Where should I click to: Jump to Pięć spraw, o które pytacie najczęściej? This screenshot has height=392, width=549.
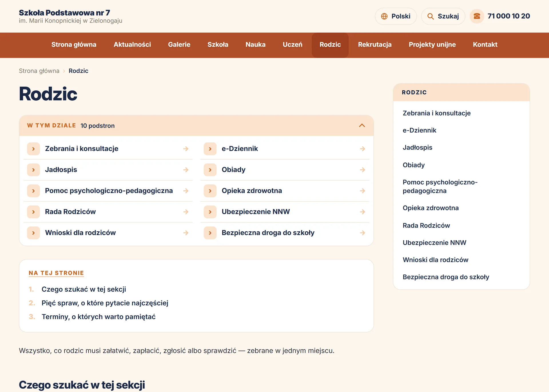point(105,303)
